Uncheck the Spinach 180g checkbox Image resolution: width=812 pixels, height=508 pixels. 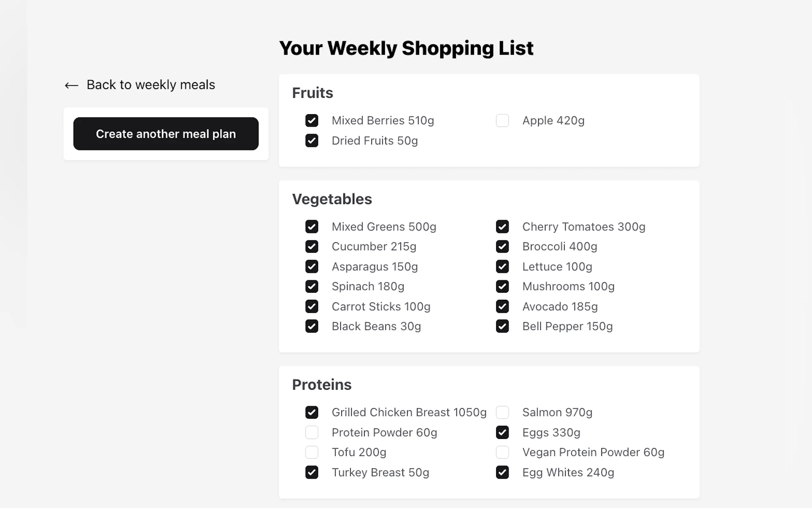pyautogui.click(x=311, y=286)
